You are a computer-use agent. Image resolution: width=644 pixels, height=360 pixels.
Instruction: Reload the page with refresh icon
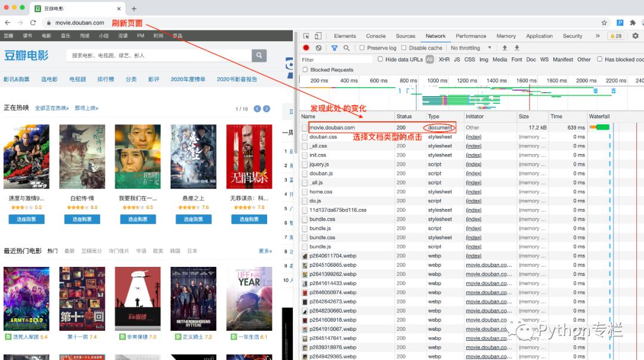(33, 23)
